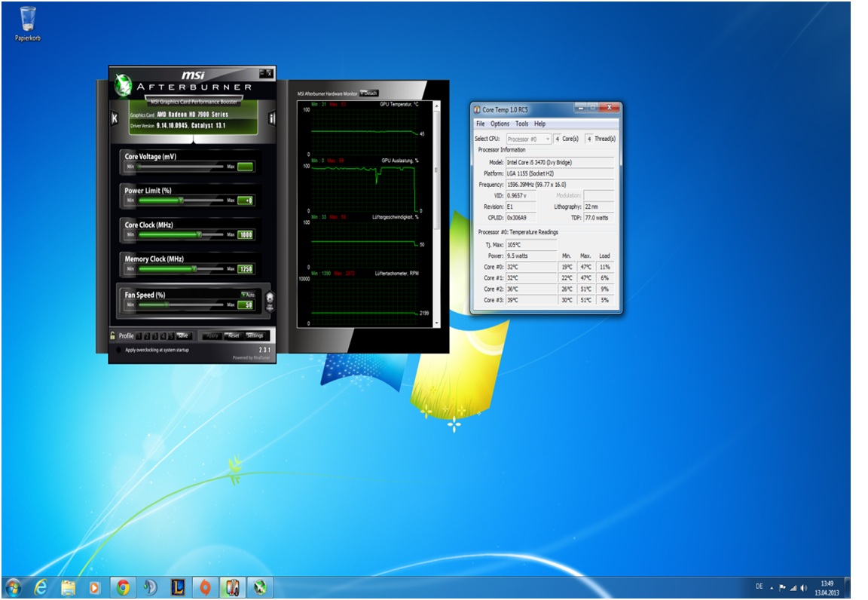Click the Core #3 temperature reading '39°C'
Image resolution: width=868 pixels, height=600 pixels.
click(531, 300)
